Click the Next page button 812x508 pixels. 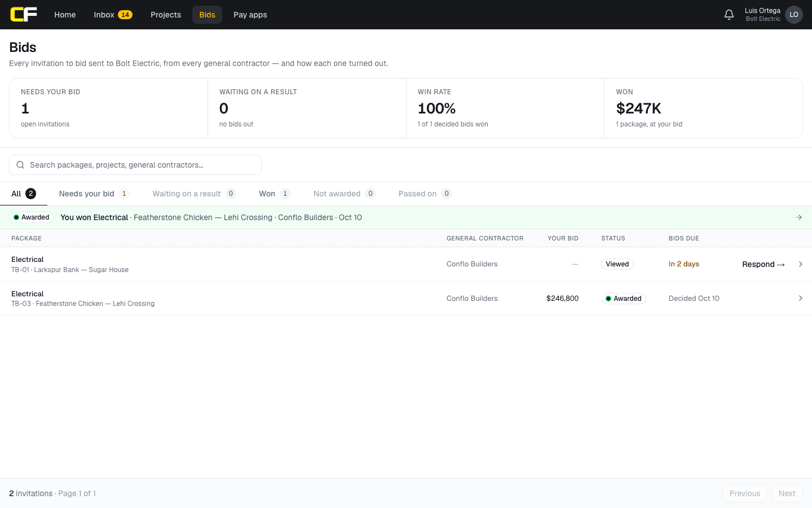(787, 493)
